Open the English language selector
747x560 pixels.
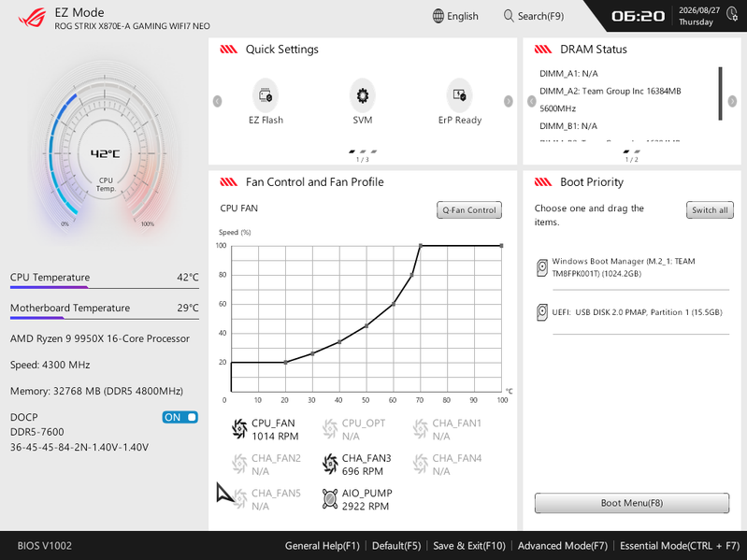tap(455, 16)
